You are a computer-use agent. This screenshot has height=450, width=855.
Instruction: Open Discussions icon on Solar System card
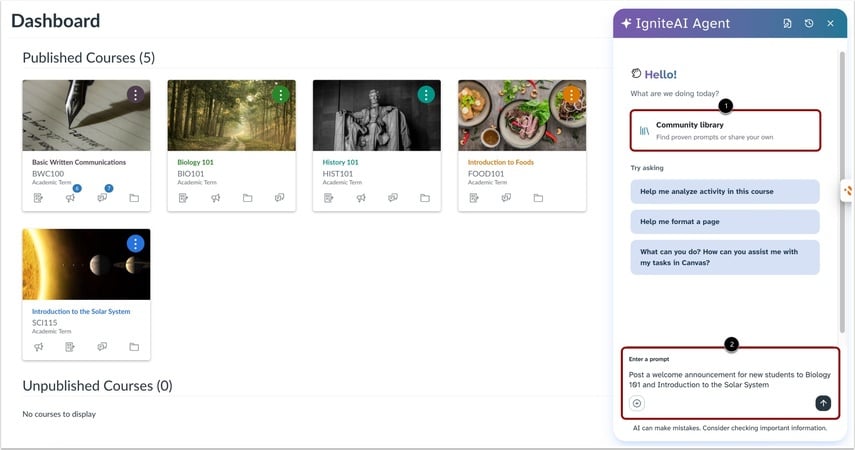pyautogui.click(x=102, y=346)
